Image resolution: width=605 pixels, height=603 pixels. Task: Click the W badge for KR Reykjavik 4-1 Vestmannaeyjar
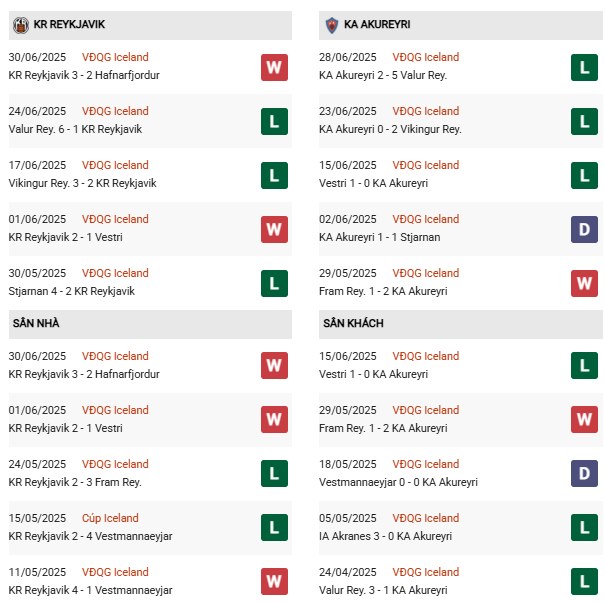click(274, 582)
